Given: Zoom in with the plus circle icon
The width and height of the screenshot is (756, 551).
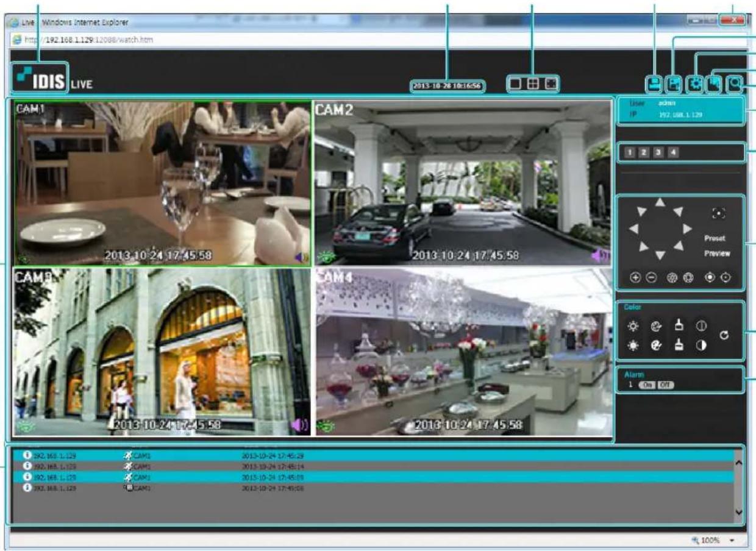Looking at the screenshot, I should (x=635, y=277).
